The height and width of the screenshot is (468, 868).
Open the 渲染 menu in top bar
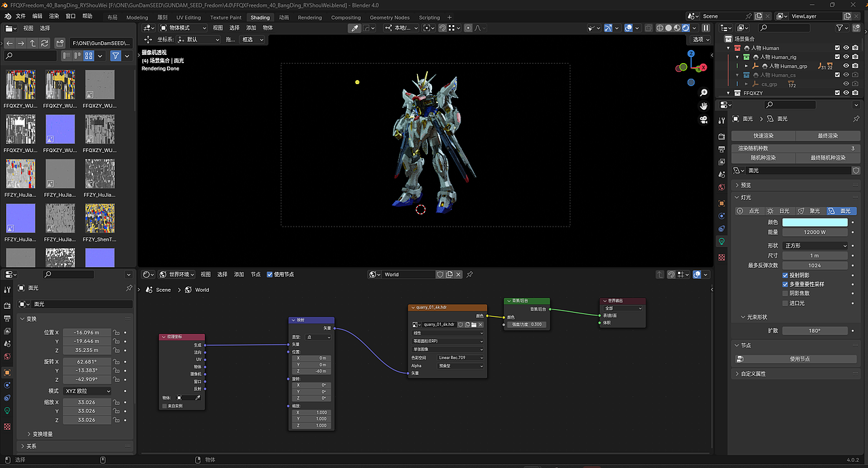[54, 16]
